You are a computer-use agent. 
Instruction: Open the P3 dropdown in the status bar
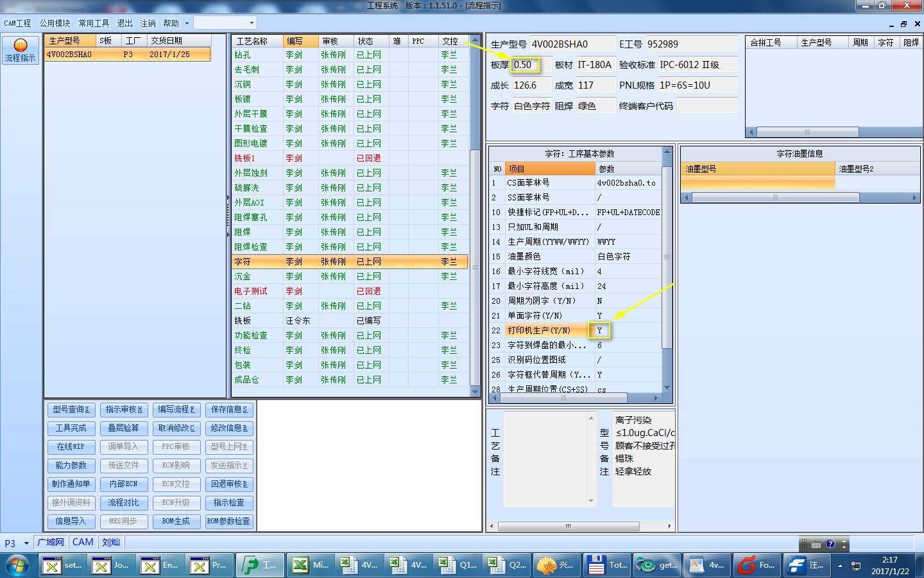pyautogui.click(x=26, y=543)
